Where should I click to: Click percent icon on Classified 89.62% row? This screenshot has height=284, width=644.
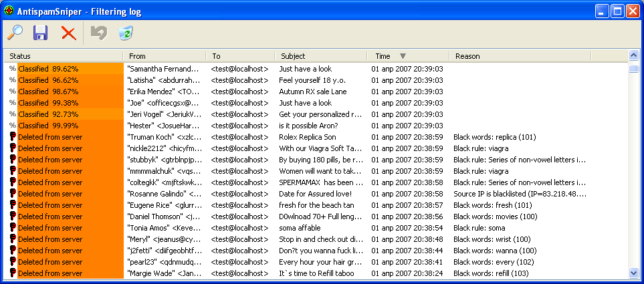point(12,69)
